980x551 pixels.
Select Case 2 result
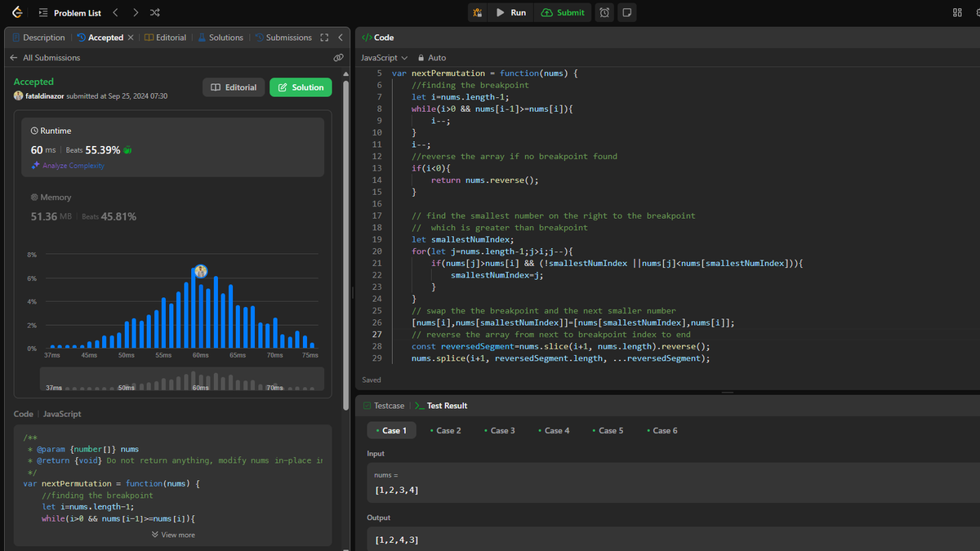[x=446, y=430]
